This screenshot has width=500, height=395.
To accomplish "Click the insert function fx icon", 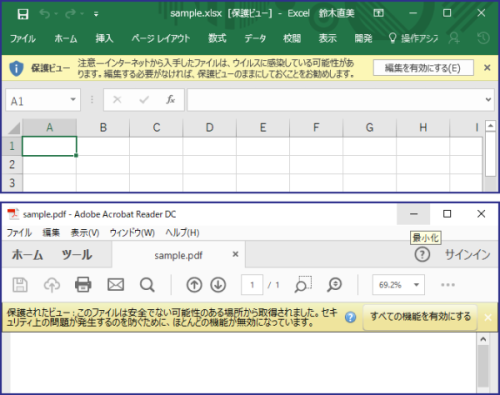I will pyautogui.click(x=170, y=100).
